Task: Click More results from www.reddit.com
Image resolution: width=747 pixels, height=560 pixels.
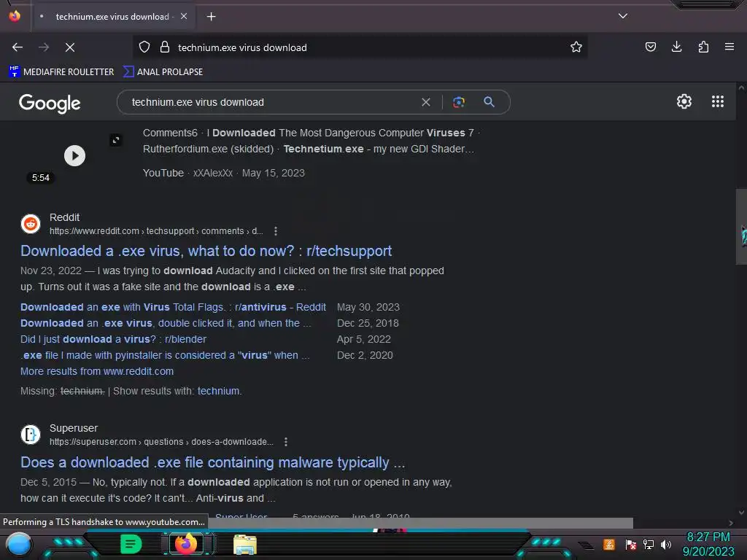Action: tap(97, 371)
